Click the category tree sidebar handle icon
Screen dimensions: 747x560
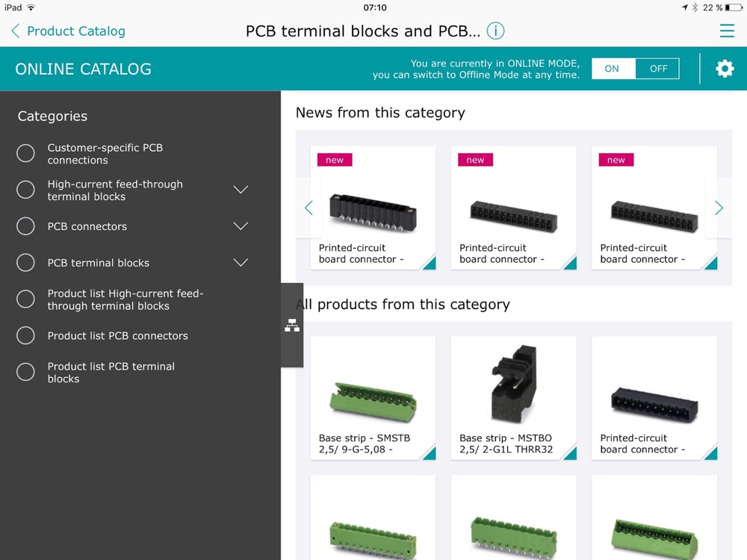292,326
